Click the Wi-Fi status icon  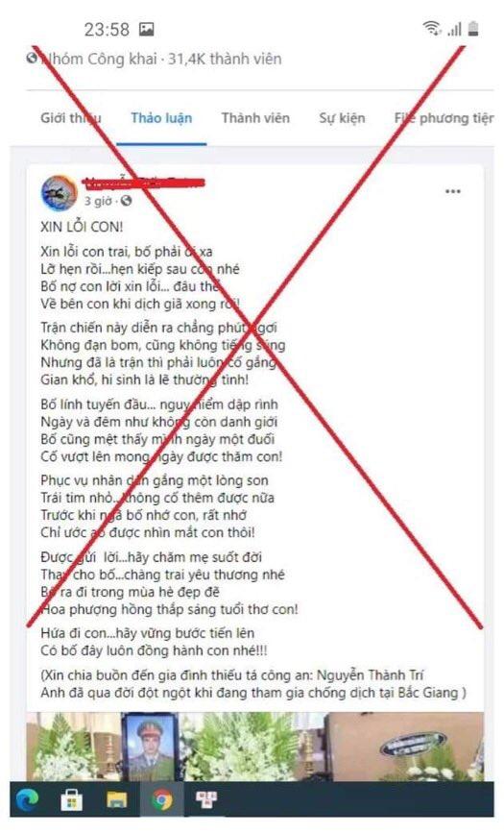432,28
